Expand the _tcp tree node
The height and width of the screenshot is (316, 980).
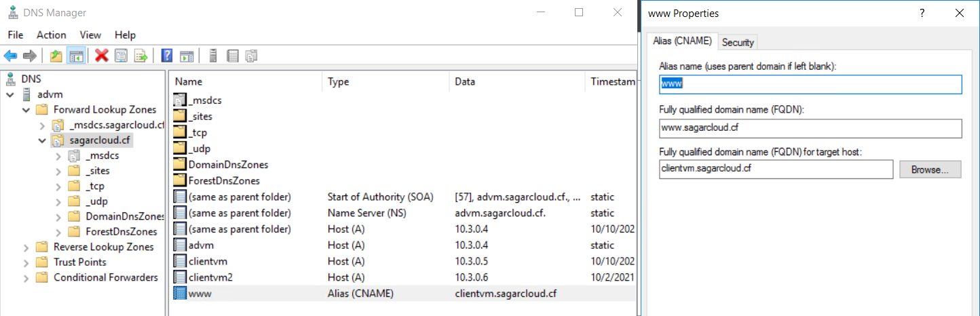(x=58, y=186)
